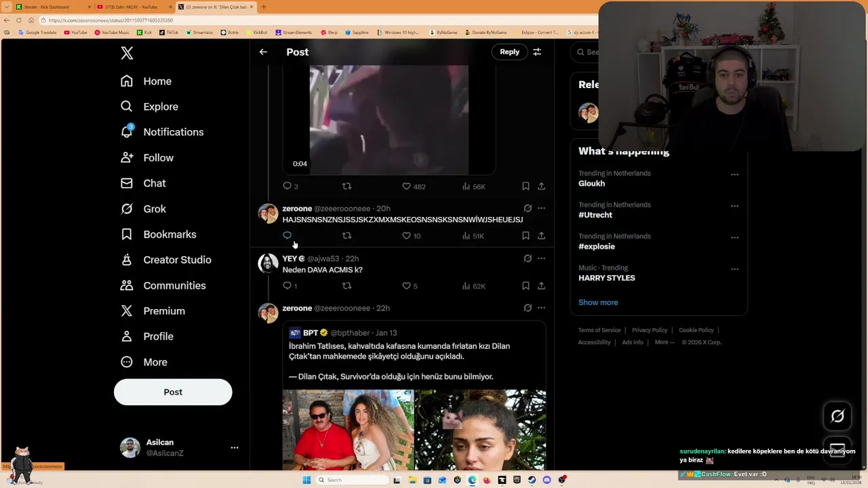Click the back arrow beside Post heading
The height and width of the screenshot is (488, 868).
point(263,52)
